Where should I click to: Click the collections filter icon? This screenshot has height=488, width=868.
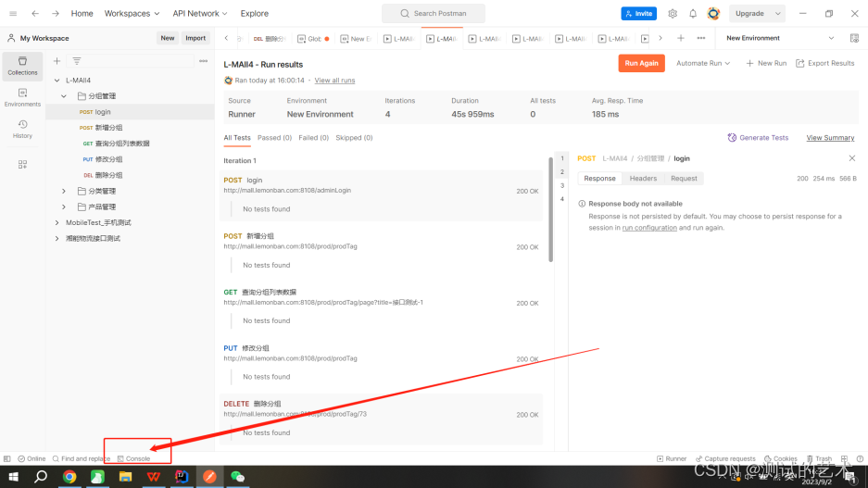tap(76, 61)
